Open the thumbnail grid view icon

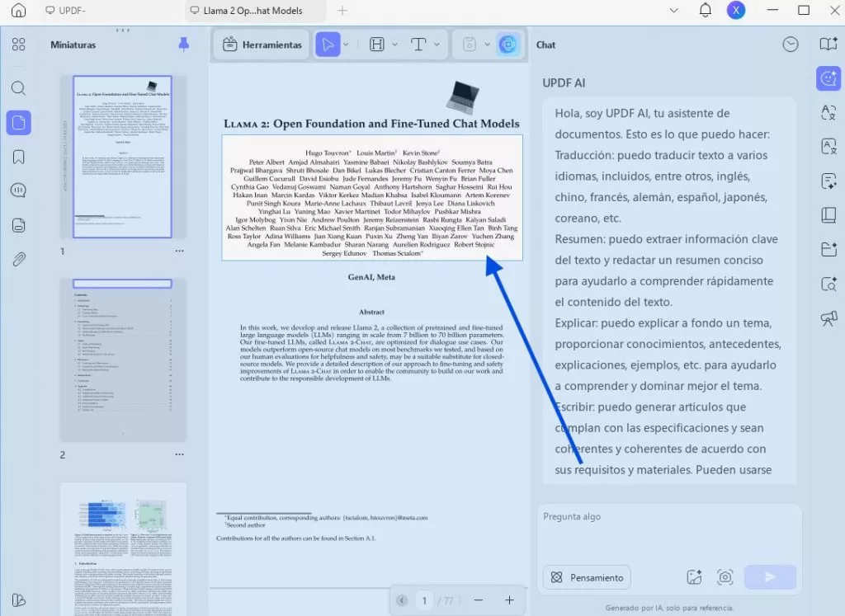18,45
